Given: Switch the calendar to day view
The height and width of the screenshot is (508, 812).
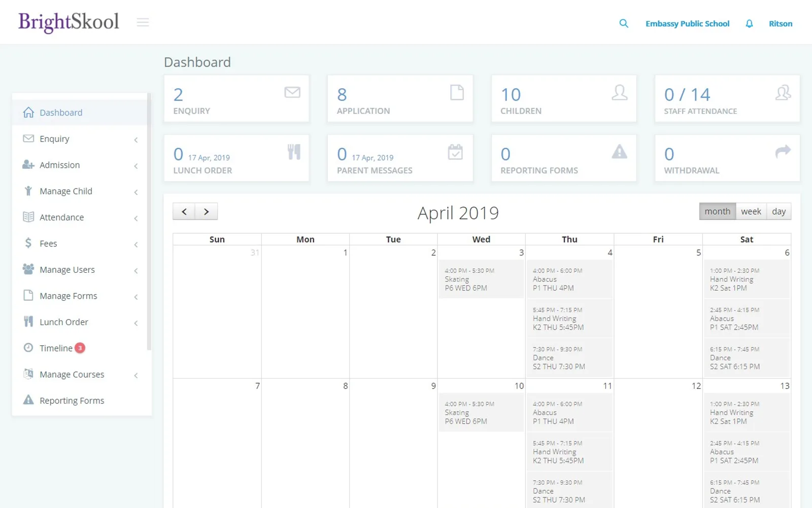Looking at the screenshot, I should pos(779,211).
